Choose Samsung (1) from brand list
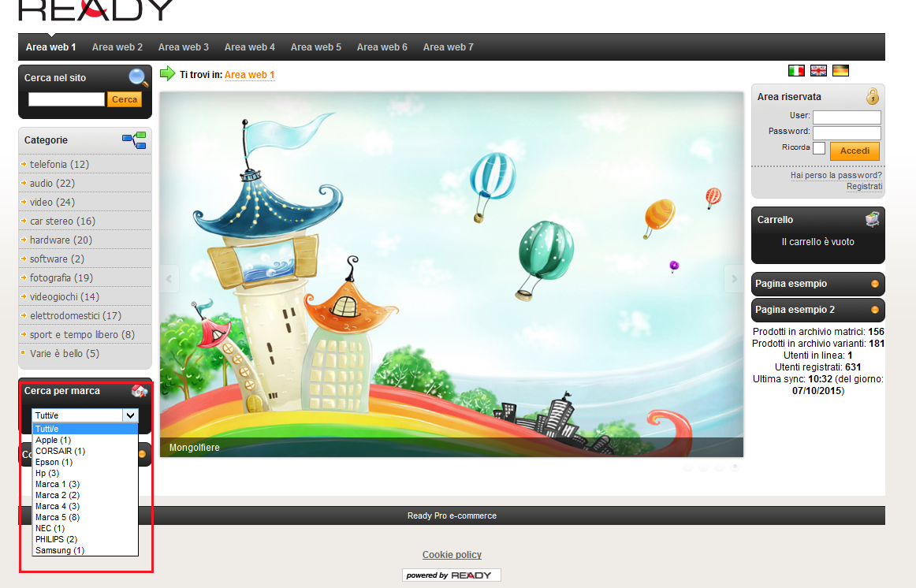Viewport: 916px width, 588px height. point(85,551)
